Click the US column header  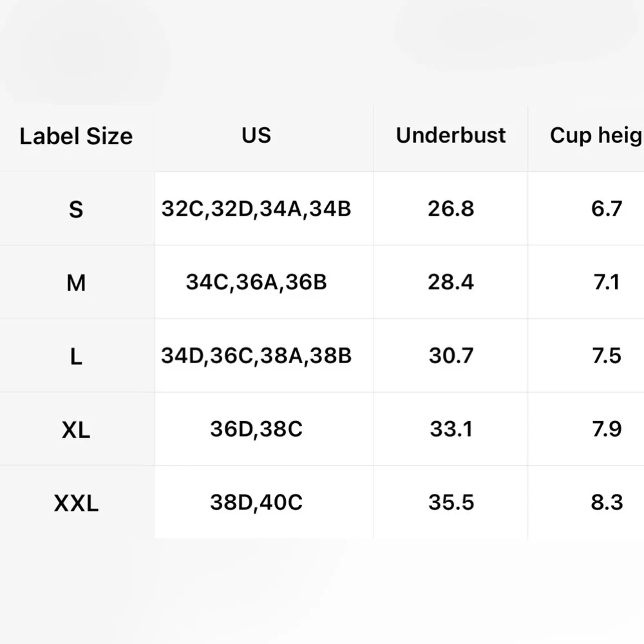tap(256, 135)
